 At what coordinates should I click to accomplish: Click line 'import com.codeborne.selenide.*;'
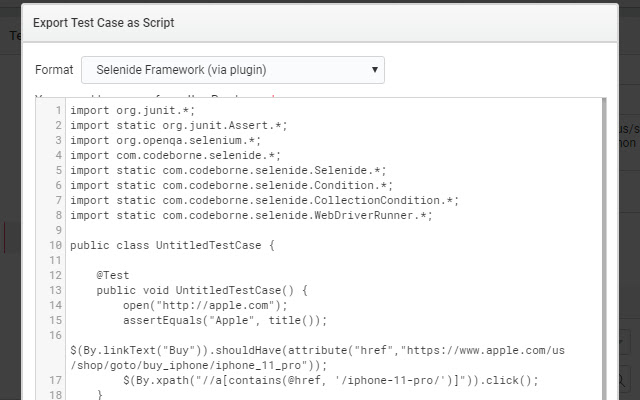point(176,156)
